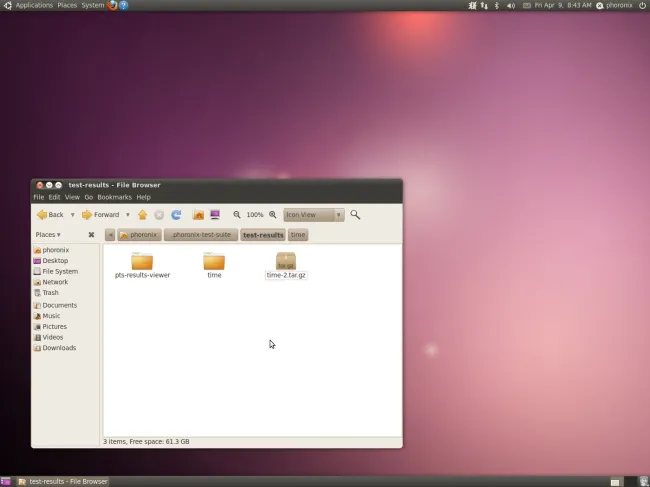This screenshot has width=650, height=487.
Task: Zoom in with the plus magnifier
Action: coord(272,214)
